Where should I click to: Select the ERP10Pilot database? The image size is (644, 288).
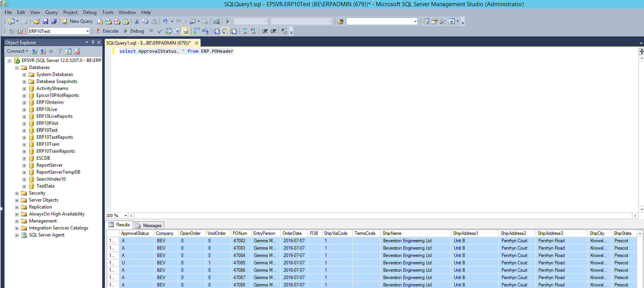(x=47, y=123)
